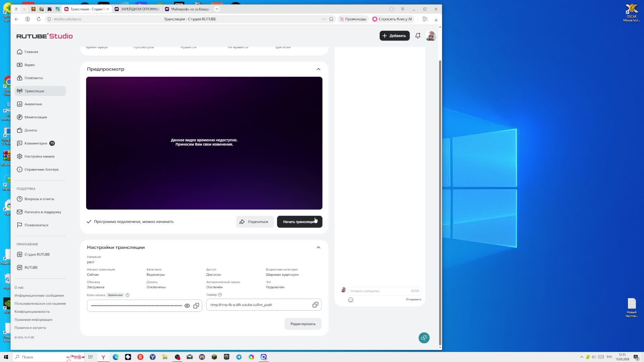Click the page vertical scrollbar
The image size is (644, 362).
(440, 201)
